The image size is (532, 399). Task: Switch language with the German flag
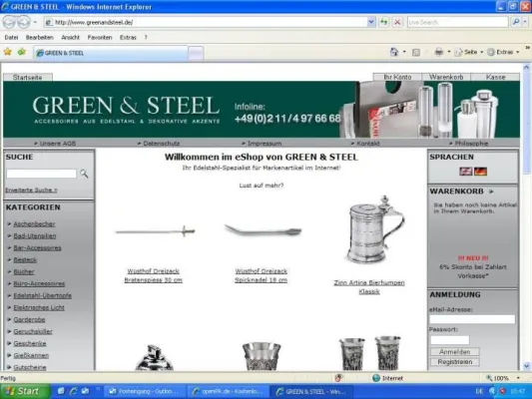(480, 172)
